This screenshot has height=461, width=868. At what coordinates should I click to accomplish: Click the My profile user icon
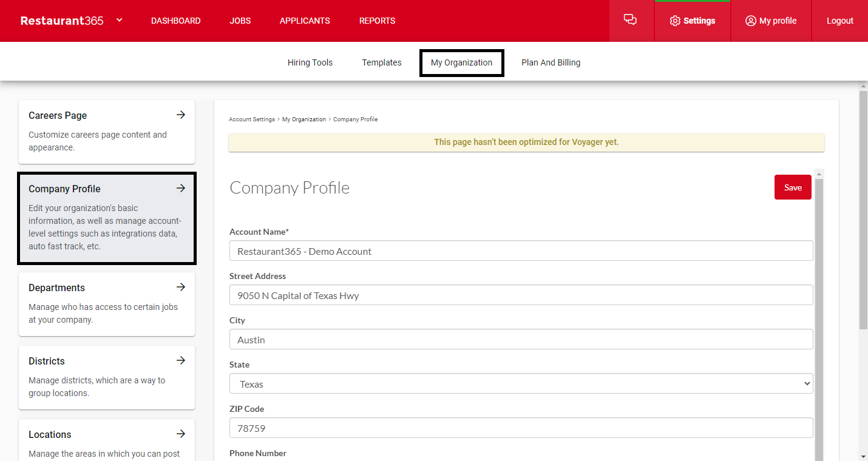[x=751, y=21]
